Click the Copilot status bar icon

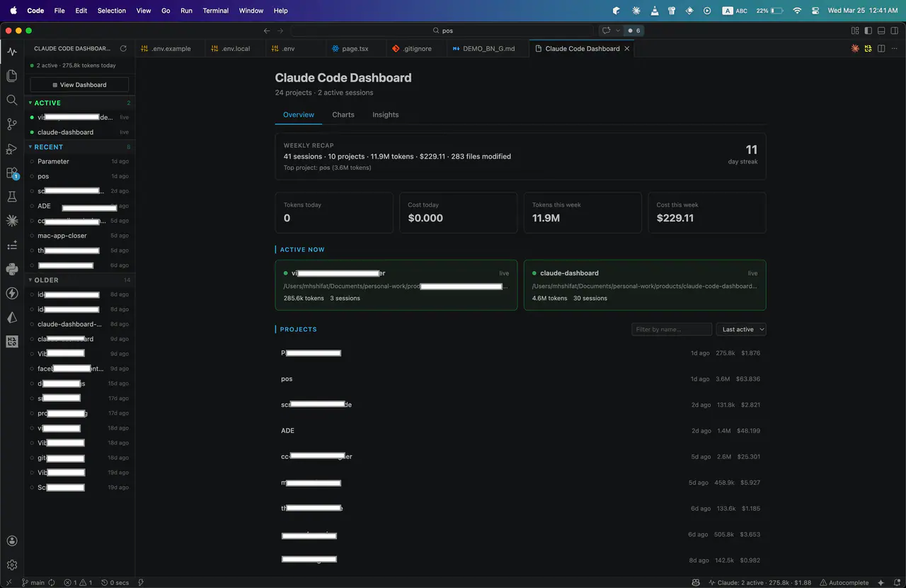(696, 582)
